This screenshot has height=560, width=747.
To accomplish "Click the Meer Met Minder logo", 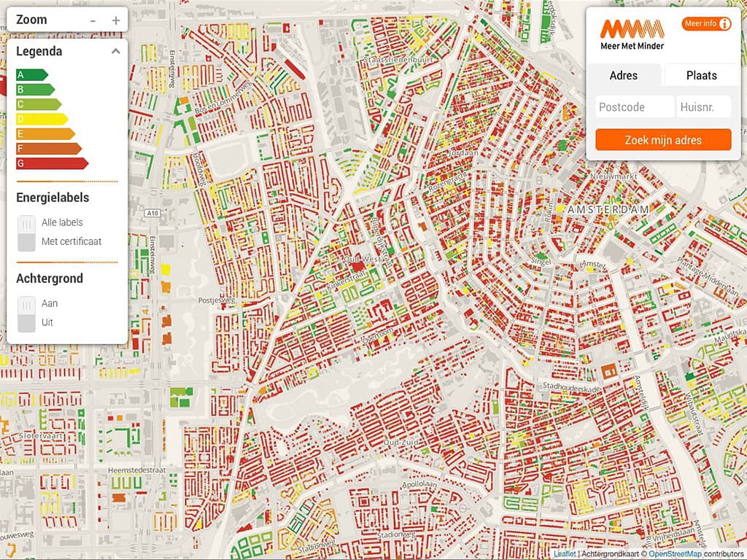I will point(632,34).
